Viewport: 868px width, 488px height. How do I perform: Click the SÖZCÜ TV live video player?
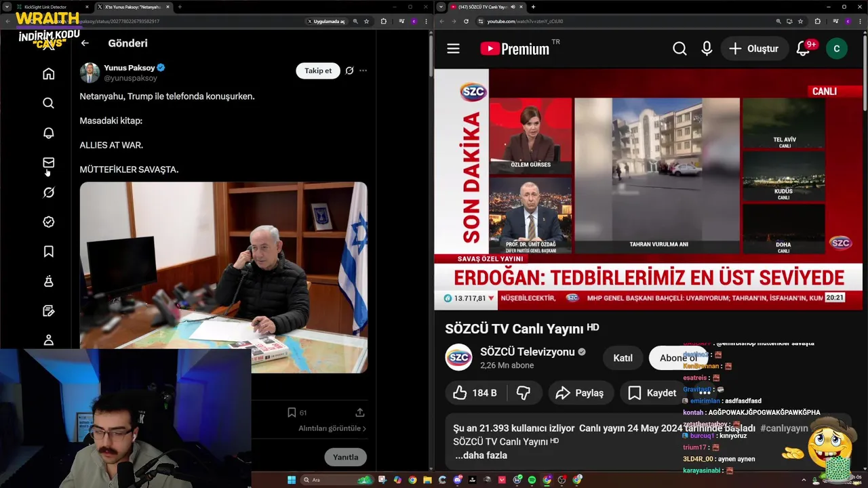pos(648,189)
